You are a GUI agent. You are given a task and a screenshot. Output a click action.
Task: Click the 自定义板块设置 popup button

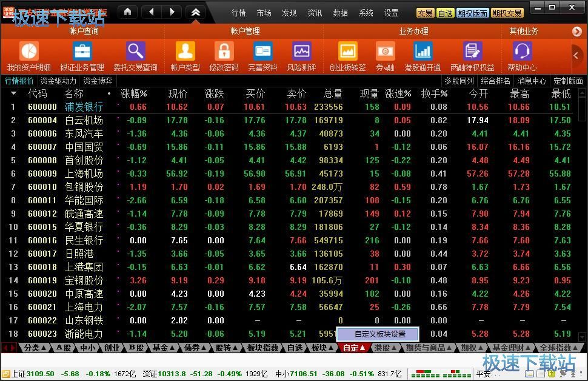coord(379,334)
